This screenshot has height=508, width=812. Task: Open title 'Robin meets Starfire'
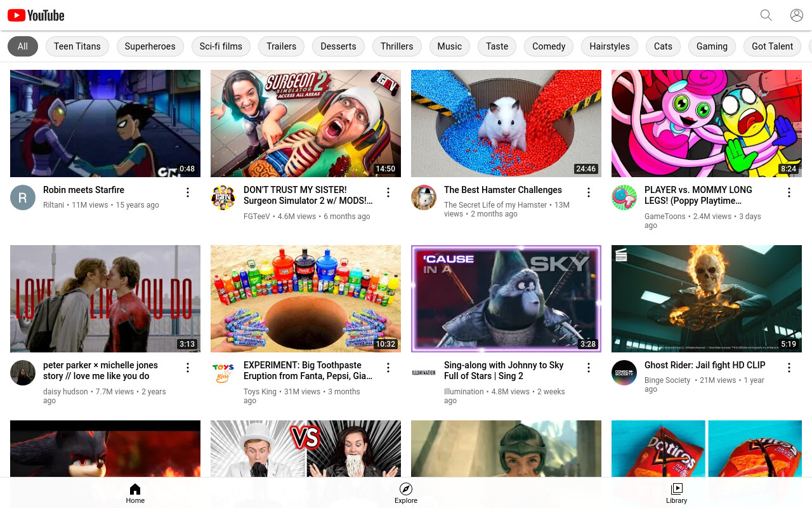[x=84, y=190]
